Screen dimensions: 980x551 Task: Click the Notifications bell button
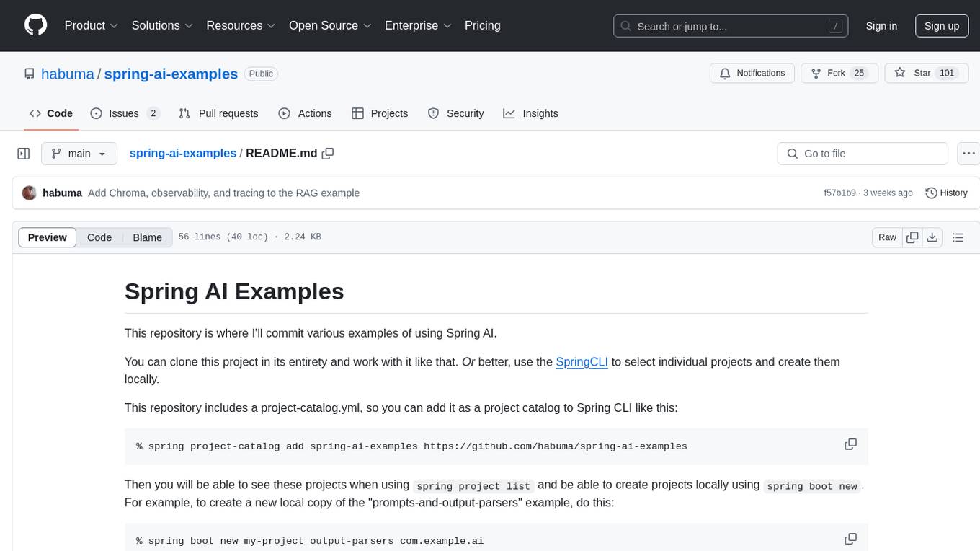click(x=752, y=74)
